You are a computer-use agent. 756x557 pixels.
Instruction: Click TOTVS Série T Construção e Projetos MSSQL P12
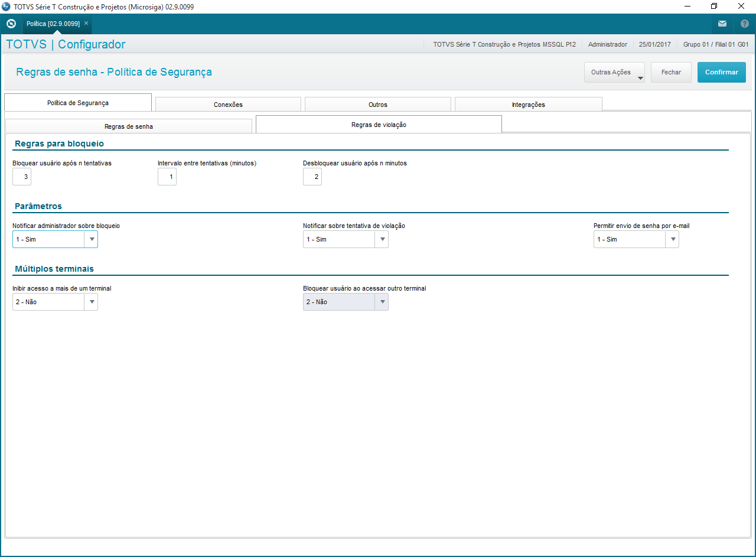click(x=504, y=44)
